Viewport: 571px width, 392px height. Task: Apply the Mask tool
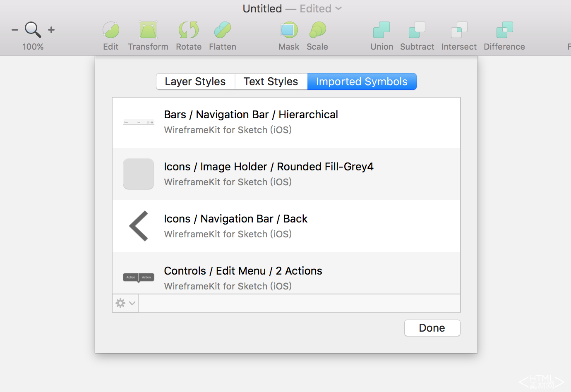(x=289, y=30)
